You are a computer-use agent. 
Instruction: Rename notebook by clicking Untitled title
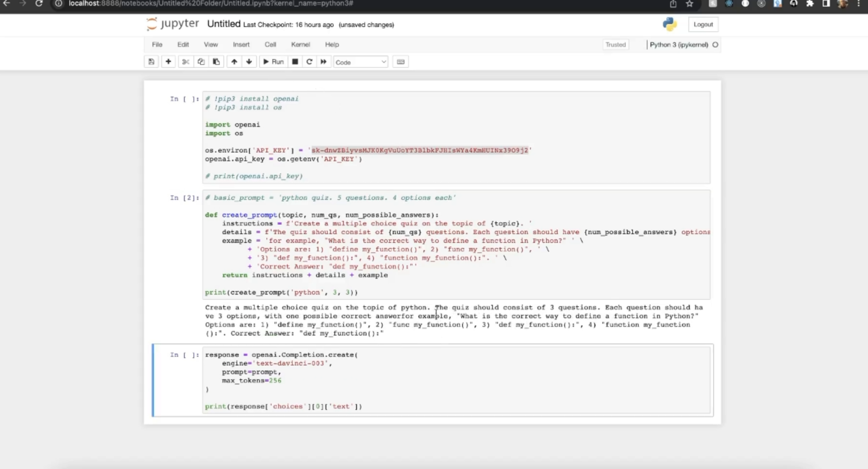pyautogui.click(x=223, y=24)
